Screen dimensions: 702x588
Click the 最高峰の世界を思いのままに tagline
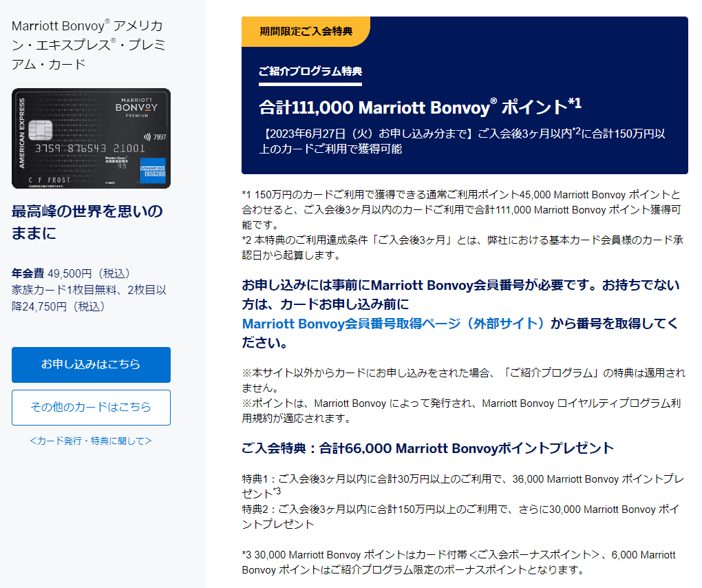point(87,222)
